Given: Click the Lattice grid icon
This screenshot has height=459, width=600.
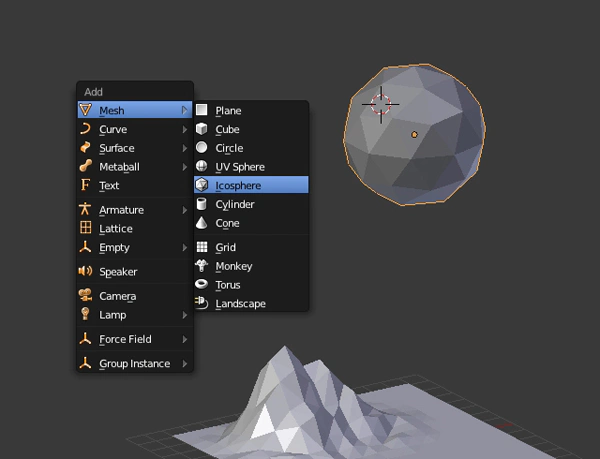Looking at the screenshot, I should tap(86, 229).
